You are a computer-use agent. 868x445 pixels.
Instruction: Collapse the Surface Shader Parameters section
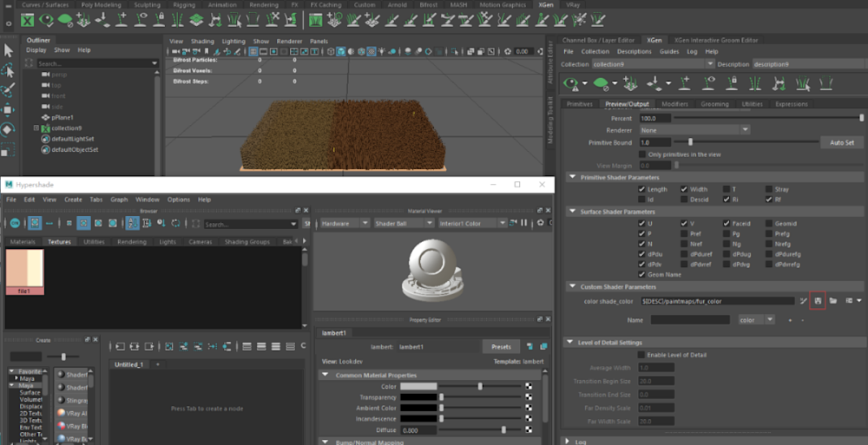[572, 211]
